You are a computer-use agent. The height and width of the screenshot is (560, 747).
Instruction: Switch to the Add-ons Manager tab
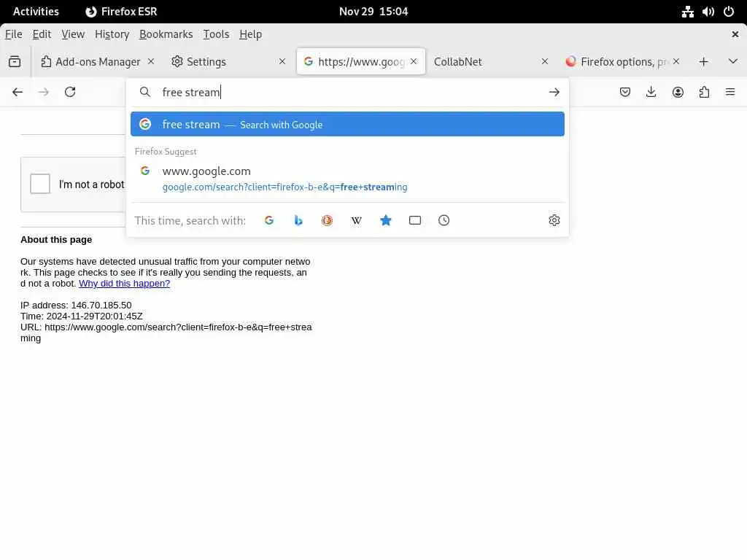97,61
